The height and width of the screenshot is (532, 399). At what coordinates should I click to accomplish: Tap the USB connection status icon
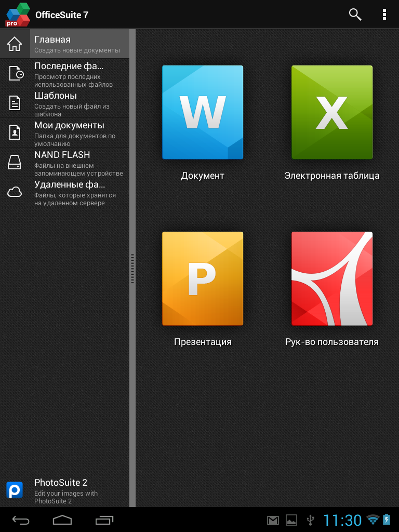click(310, 520)
